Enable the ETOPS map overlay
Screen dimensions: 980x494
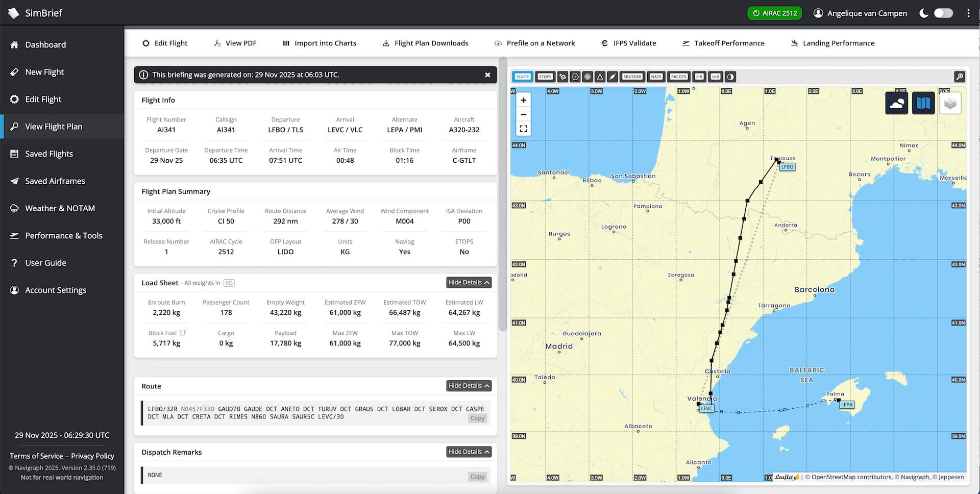pos(545,77)
